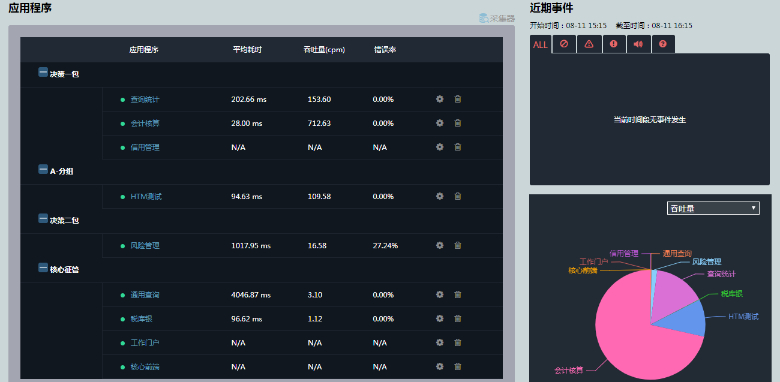Screen dimensions: 780x382
Task: Open settings gear for 查询统计 row
Action: point(440,99)
